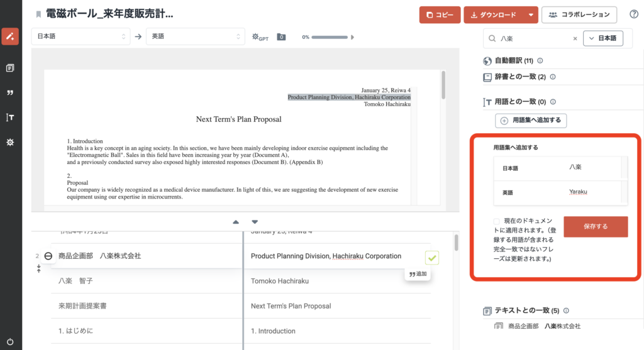Click the minus circle on segment 2
Image resolution: width=644 pixels, height=350 pixels.
(48, 256)
